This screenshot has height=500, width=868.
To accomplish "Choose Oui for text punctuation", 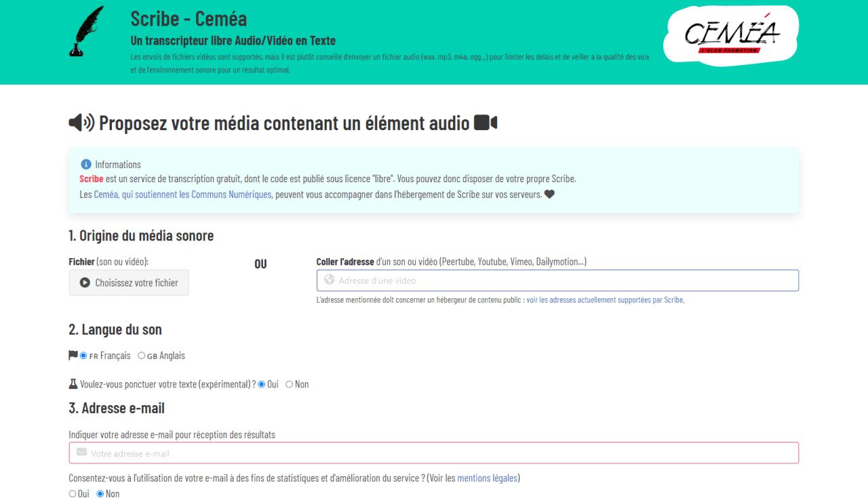I will pos(262,384).
